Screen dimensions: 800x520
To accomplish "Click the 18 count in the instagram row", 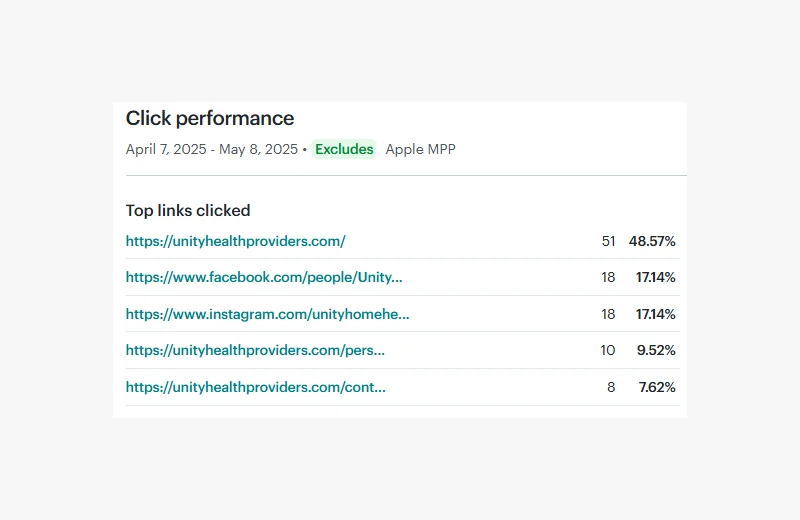I will pyautogui.click(x=608, y=314).
